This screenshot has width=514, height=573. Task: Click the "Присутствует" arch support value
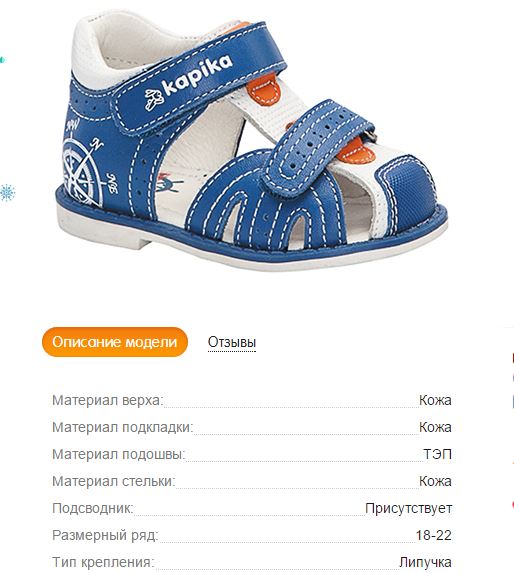tap(408, 508)
